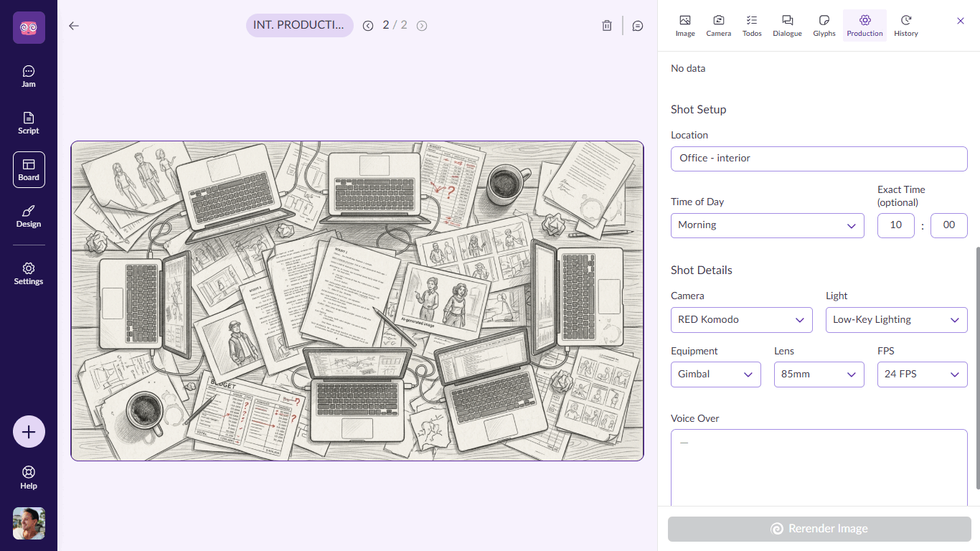
Task: Open the Board view
Action: (29, 170)
